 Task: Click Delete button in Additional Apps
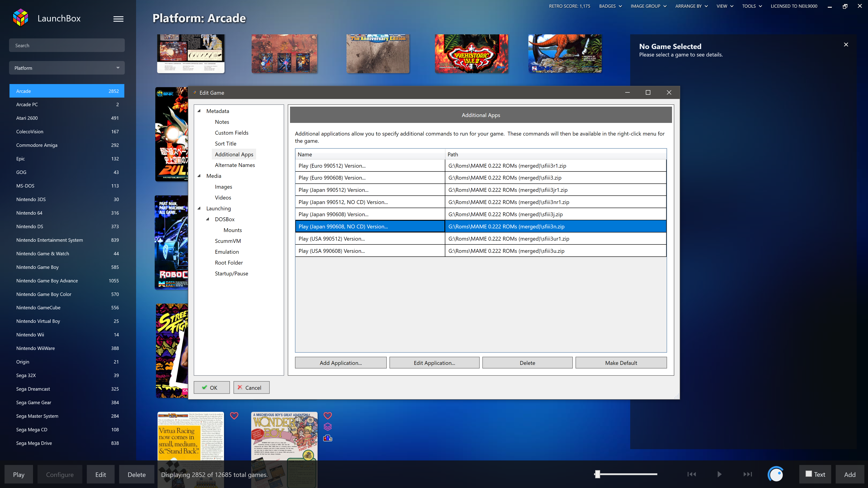pyautogui.click(x=527, y=363)
